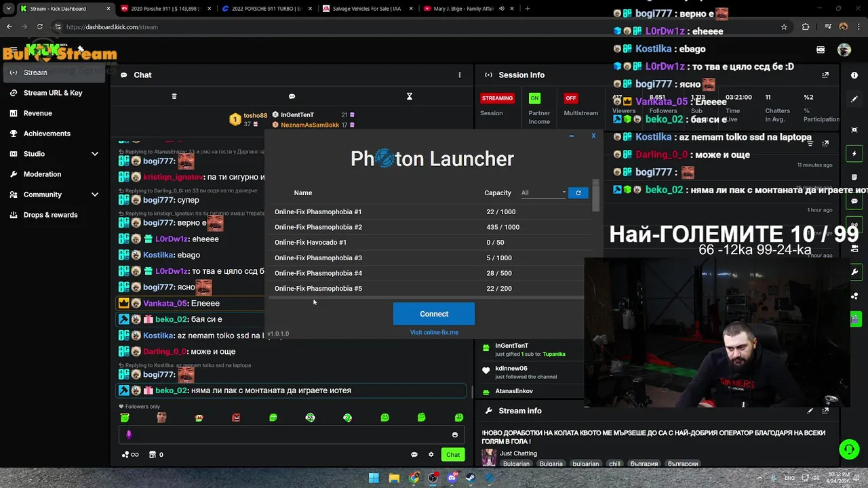This screenshot has height=488, width=868.
Task: Click the chill stream tag
Action: click(614, 464)
